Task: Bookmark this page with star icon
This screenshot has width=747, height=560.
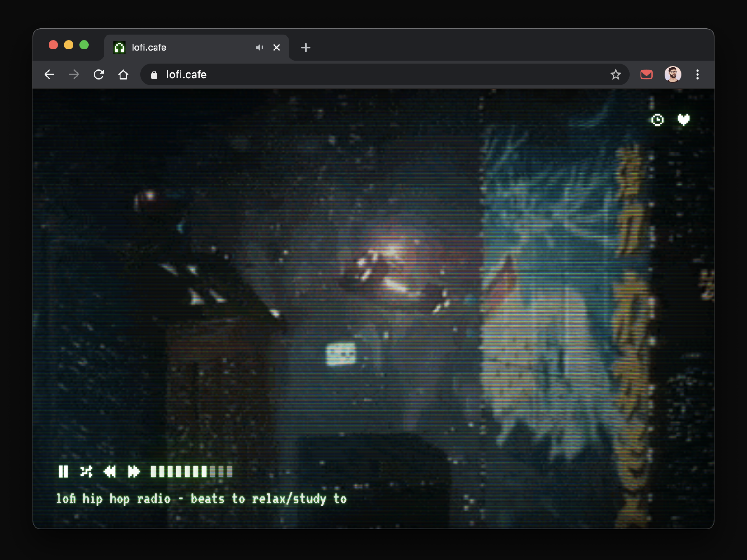Action: (x=615, y=75)
